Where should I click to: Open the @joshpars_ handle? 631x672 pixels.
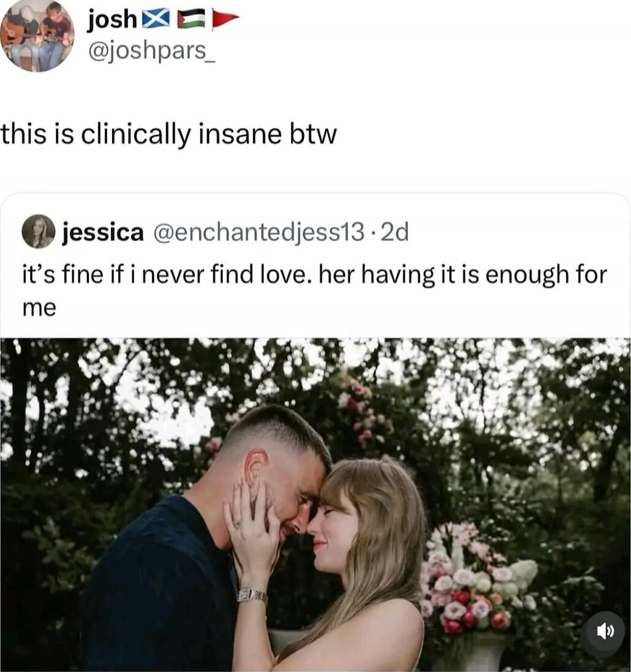[x=151, y=51]
